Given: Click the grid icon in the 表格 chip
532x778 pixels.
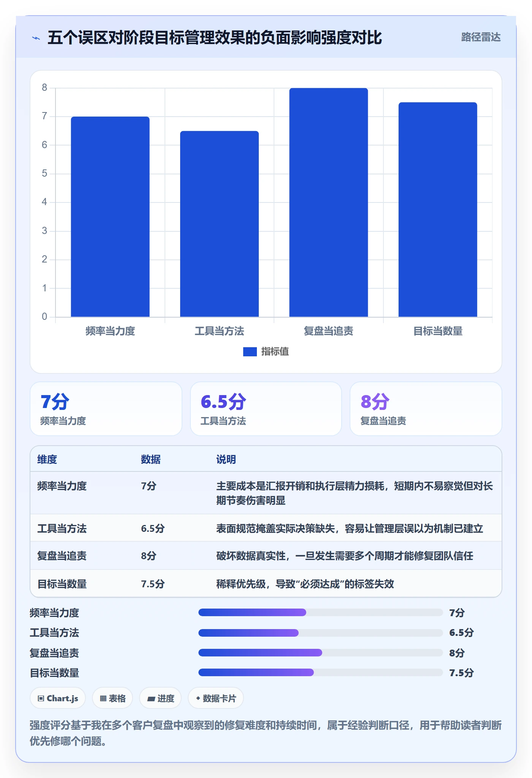Looking at the screenshot, I should [x=103, y=698].
